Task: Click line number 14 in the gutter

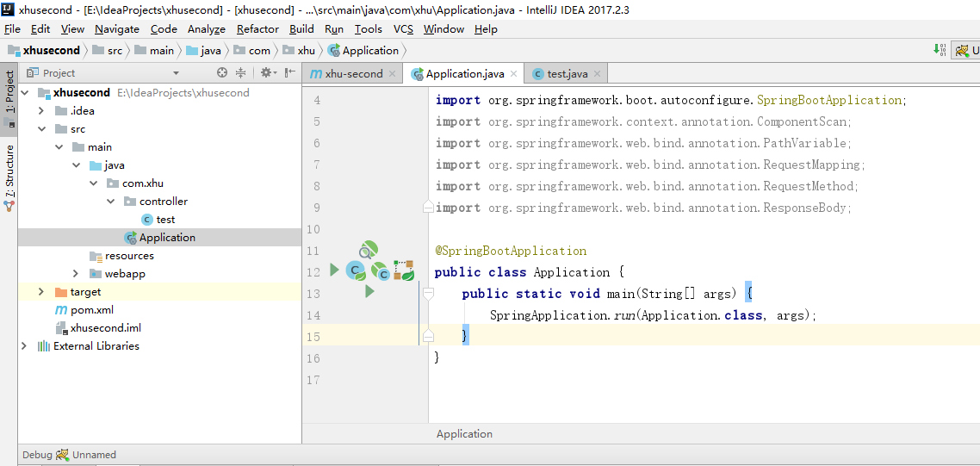Action: (x=313, y=315)
